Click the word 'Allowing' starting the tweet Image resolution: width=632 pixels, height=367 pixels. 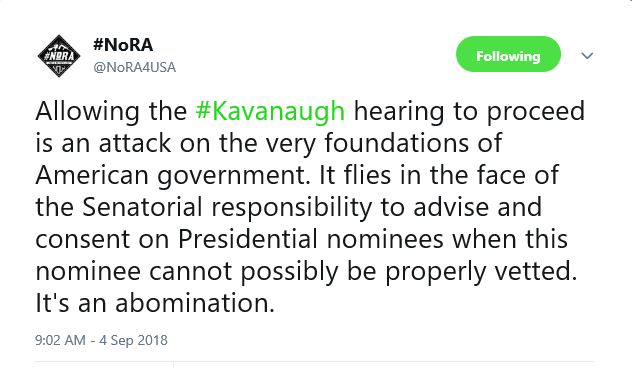[x=87, y=112]
